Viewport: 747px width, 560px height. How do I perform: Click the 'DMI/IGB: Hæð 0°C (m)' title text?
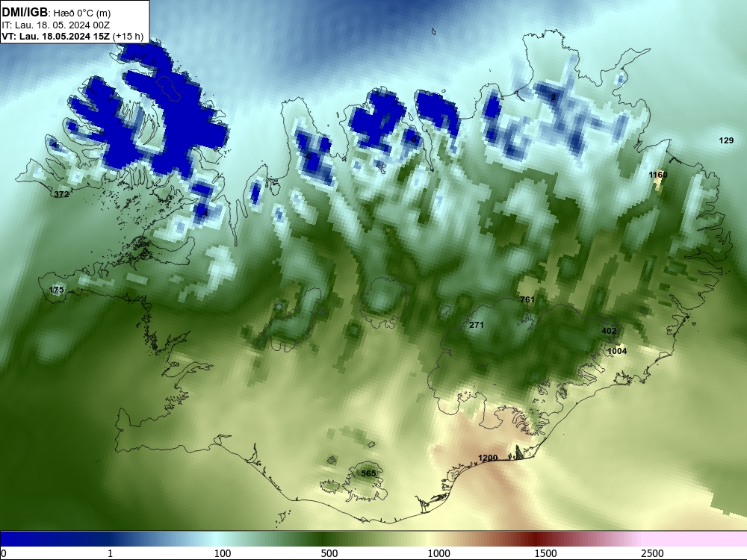tap(56, 13)
